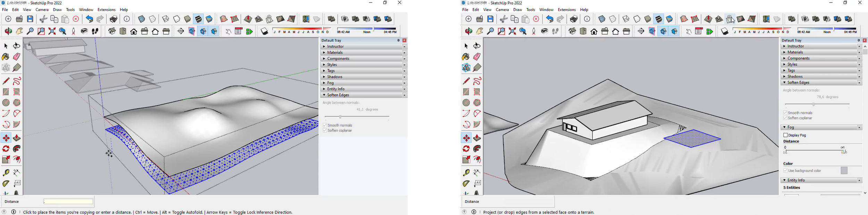Click the Fog color swatch
868x215 pixels.
point(844,171)
